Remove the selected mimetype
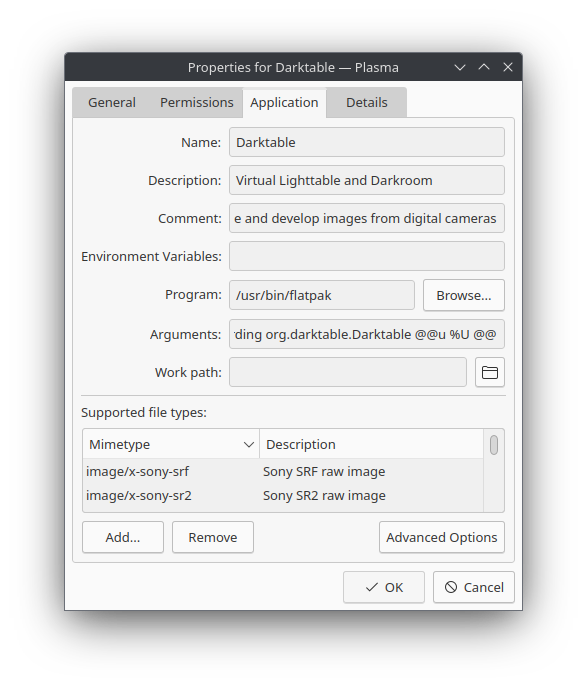Viewport: 587px width, 687px height. (x=212, y=537)
